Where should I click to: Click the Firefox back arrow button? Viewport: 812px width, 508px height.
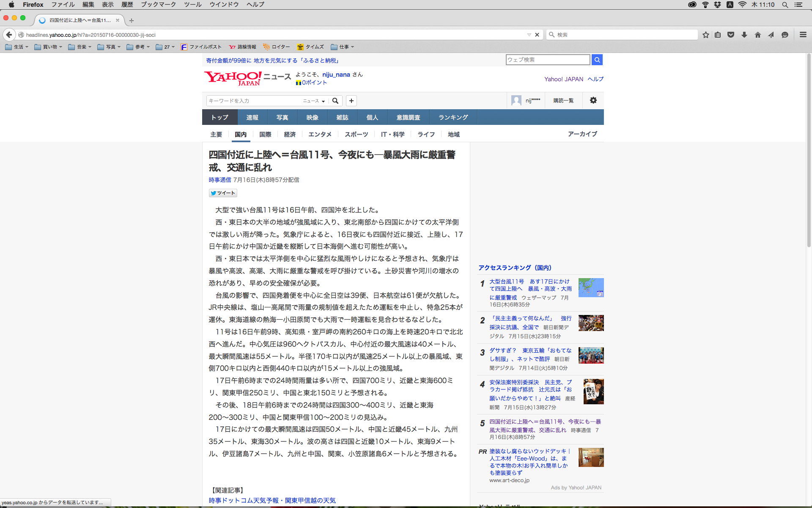pyautogui.click(x=9, y=35)
